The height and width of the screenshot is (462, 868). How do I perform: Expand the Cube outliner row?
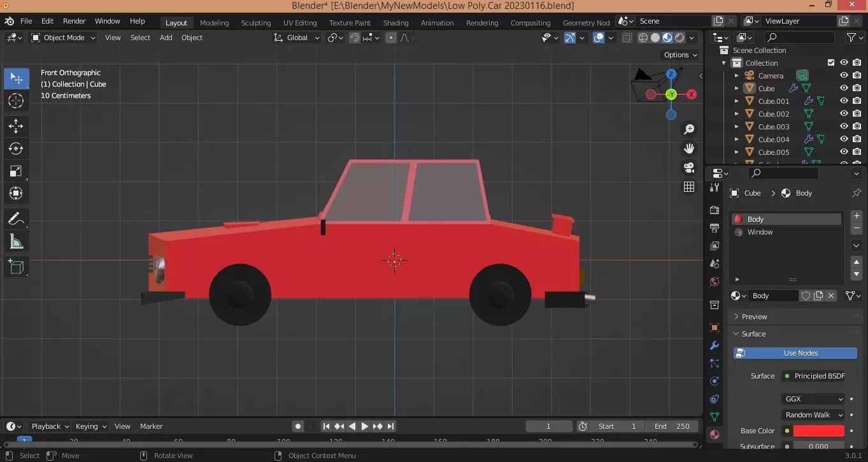pos(737,89)
